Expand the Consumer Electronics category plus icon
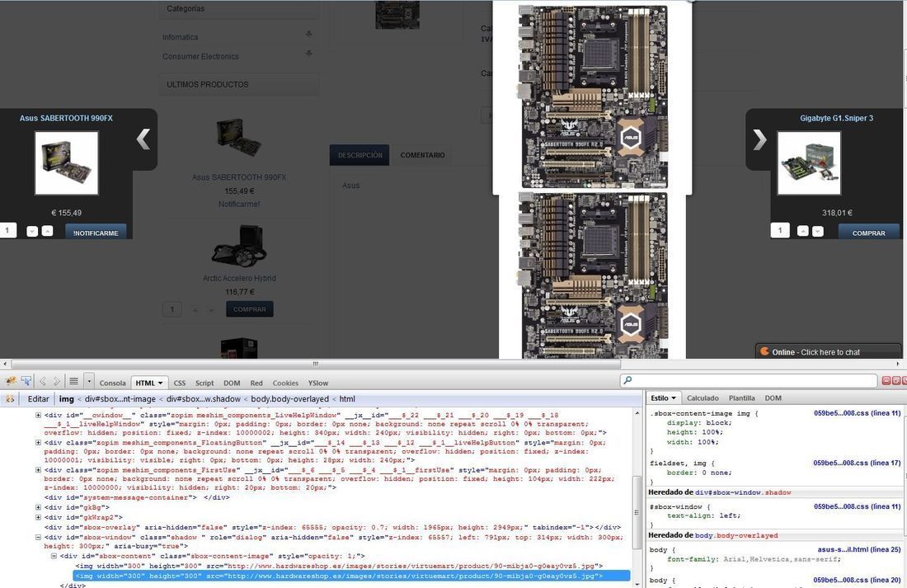Viewport: 907px width, 588px height. click(x=309, y=54)
